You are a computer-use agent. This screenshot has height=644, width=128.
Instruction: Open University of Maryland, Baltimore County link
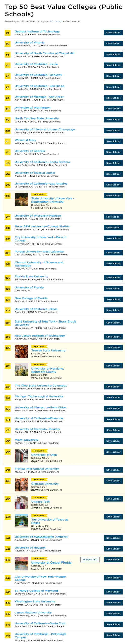click(48, 370)
